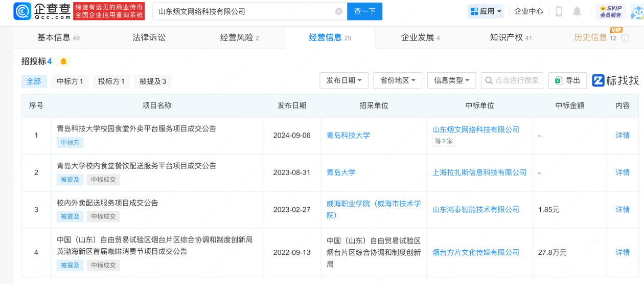Click the 中标金额 column header
This screenshot has width=644, height=284.
(569, 105)
